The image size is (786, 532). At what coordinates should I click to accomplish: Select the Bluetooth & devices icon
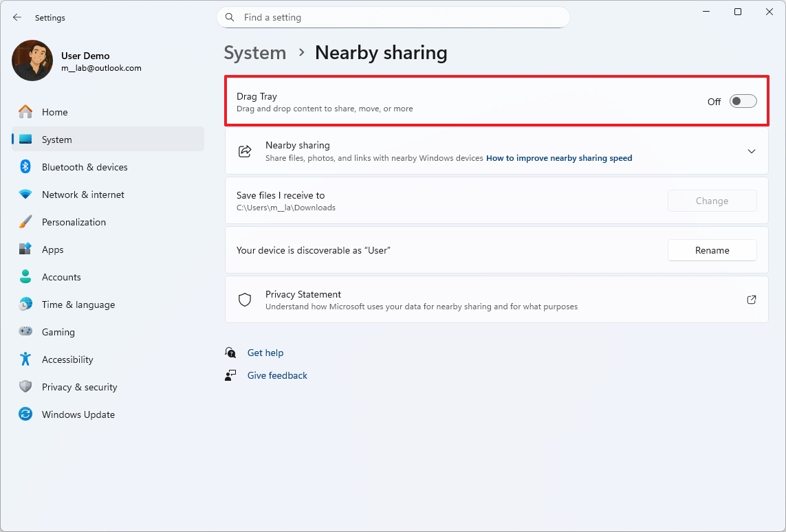click(x=25, y=166)
